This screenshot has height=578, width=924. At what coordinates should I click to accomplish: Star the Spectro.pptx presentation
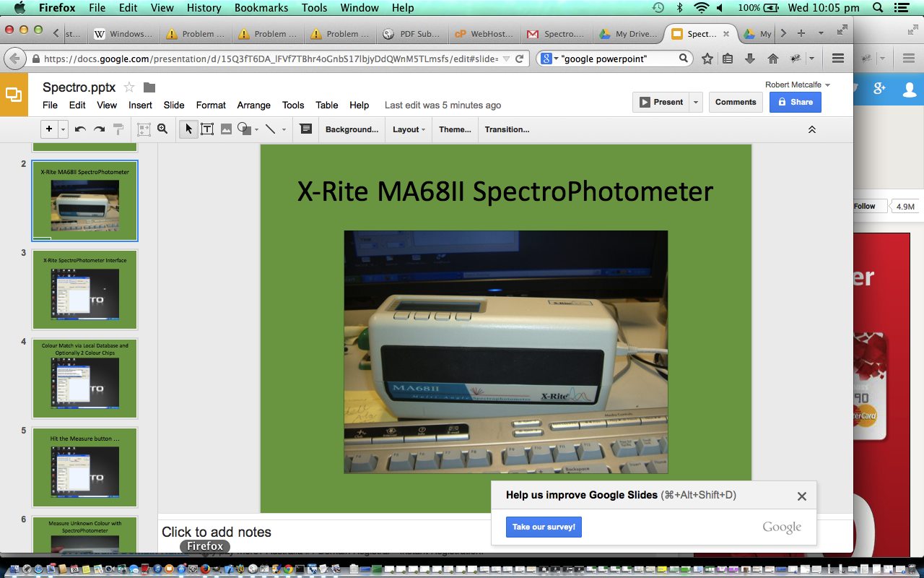[129, 87]
